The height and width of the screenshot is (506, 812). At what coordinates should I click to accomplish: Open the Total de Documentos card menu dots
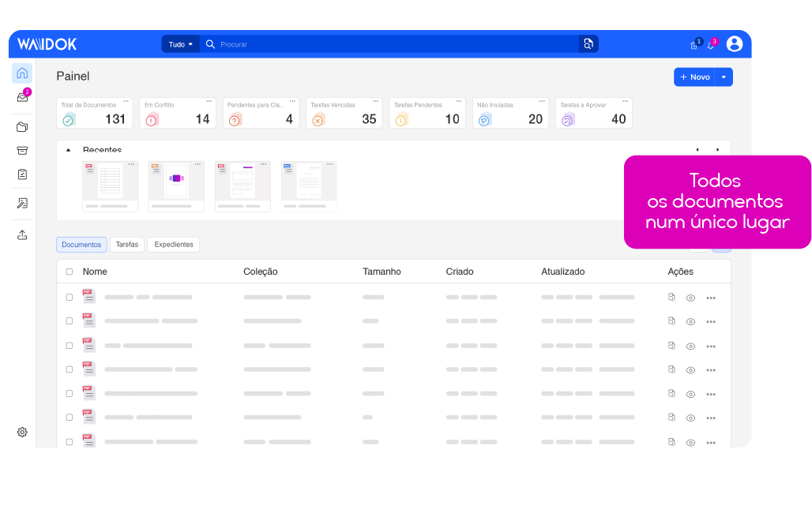pyautogui.click(x=126, y=101)
